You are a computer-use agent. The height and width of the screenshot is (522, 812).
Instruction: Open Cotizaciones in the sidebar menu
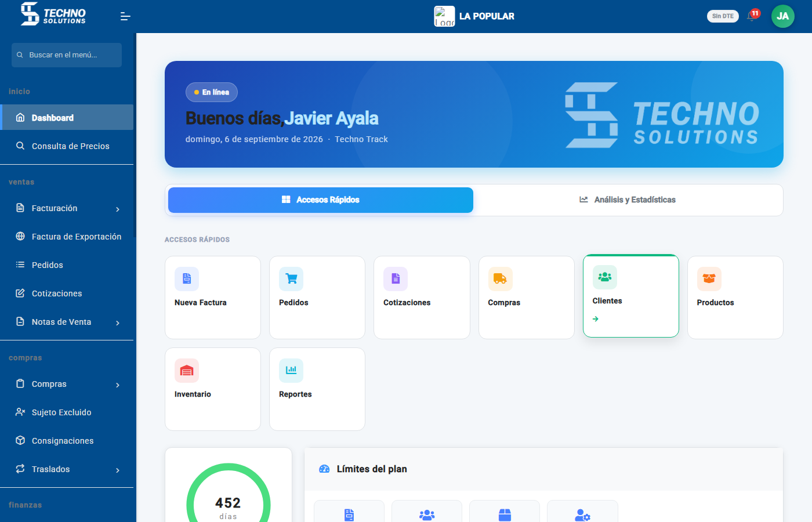tap(67, 293)
